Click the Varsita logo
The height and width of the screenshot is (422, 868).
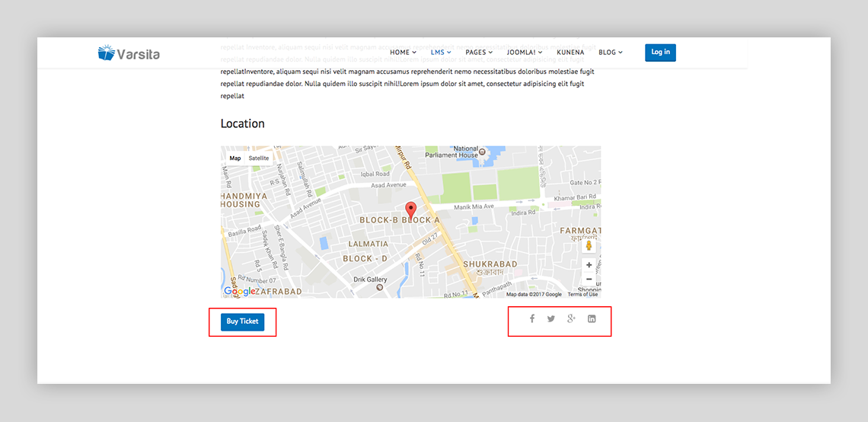pyautogui.click(x=129, y=53)
